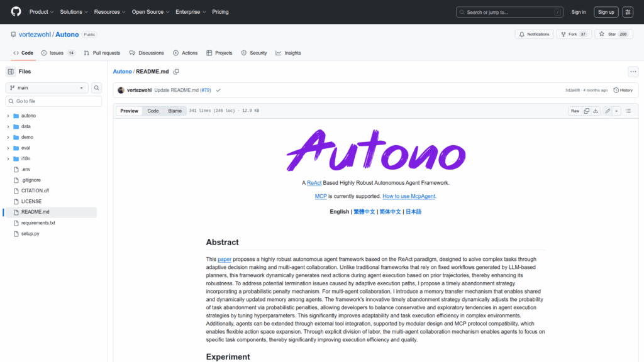Open vortezwohl's avatar image
Image resolution: width=644 pixels, height=362 pixels.
pyautogui.click(x=121, y=90)
